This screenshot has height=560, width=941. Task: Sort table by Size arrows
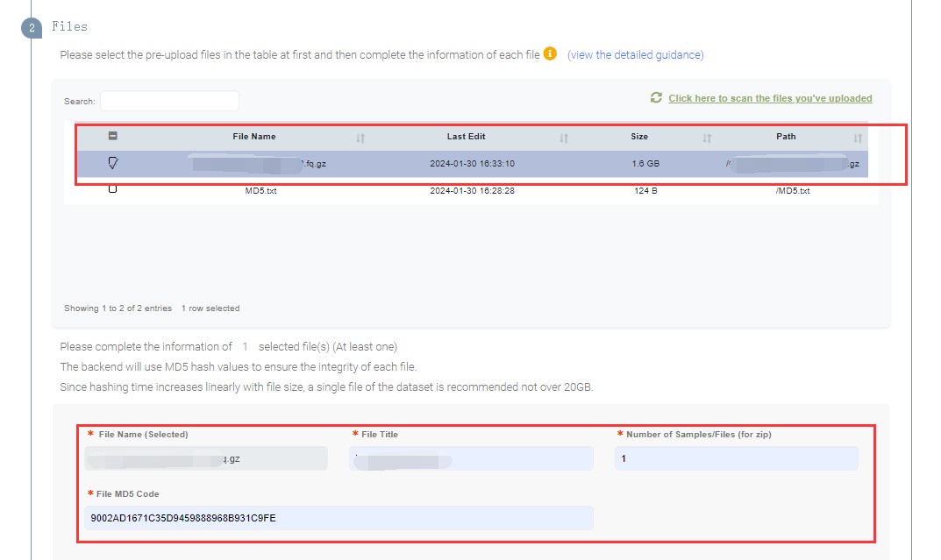pos(707,138)
